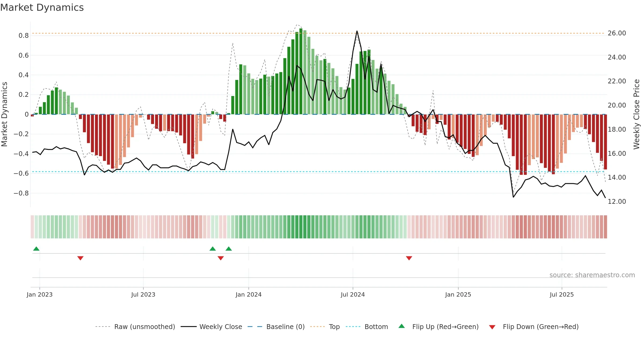Toggle Flip Down (Green→Red) legend entry
Image resolution: width=644 pixels, height=362 pixels.
(x=534, y=327)
